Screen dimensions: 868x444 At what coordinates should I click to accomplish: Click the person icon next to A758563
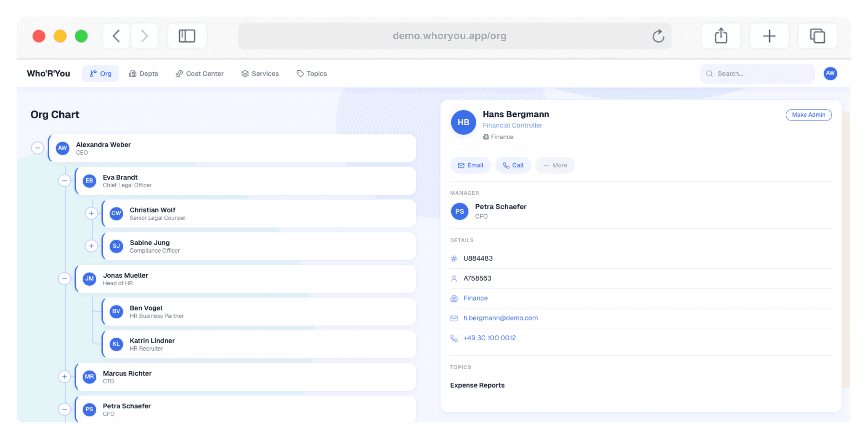[454, 278]
